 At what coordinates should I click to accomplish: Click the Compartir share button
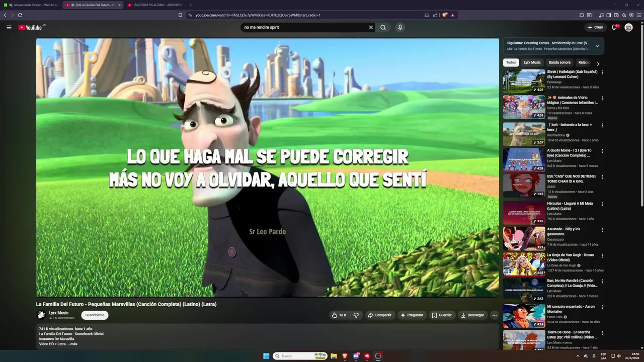(380, 315)
